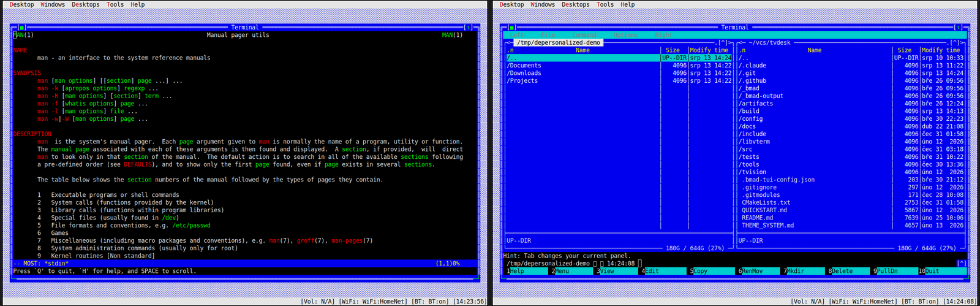
Task: Open Tools menu above the man page terminal
Action: point(115,4)
